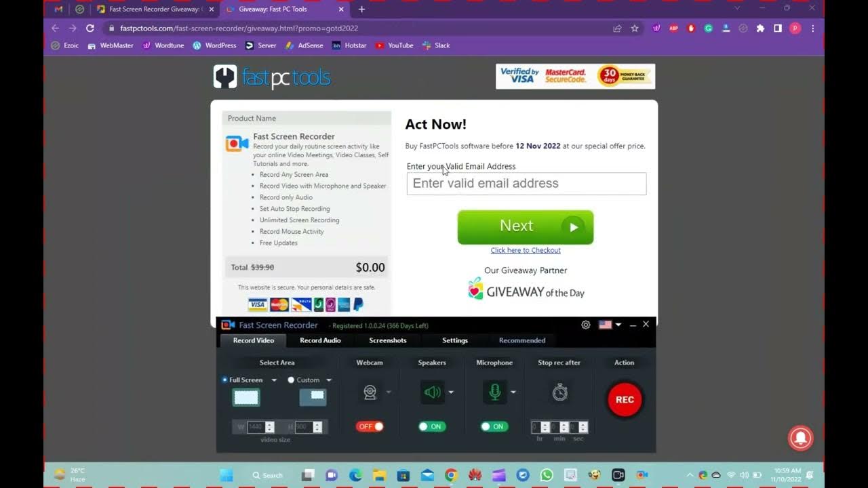Image resolution: width=868 pixels, height=488 pixels.
Task: Open Microsoft Edge from taskbar
Action: point(355,475)
